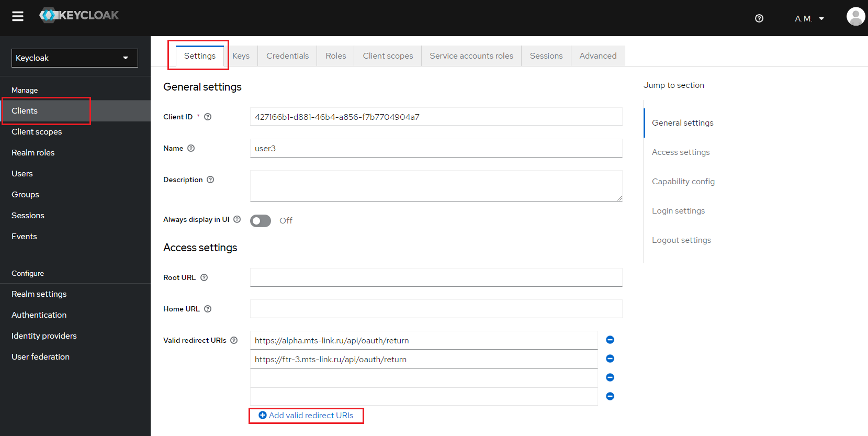Click the user avatar picture

click(x=855, y=17)
